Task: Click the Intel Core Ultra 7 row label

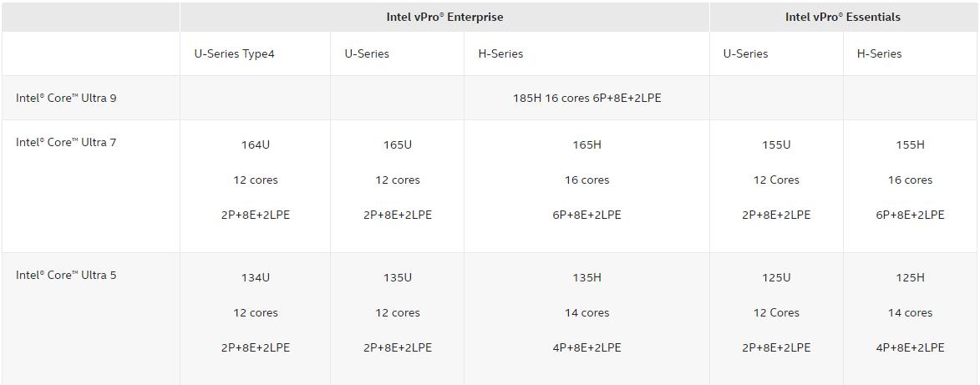Action: (x=66, y=142)
